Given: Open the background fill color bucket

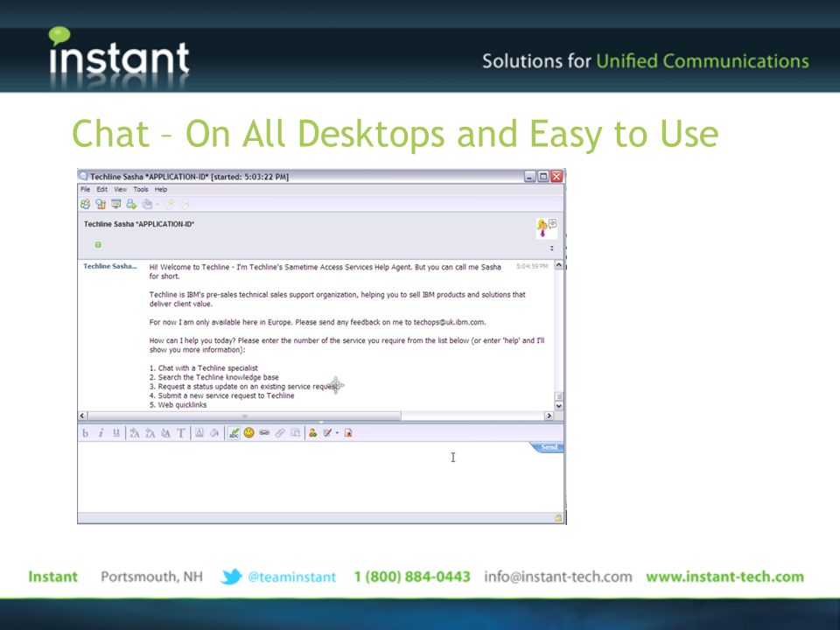Looking at the screenshot, I should 214,433.
